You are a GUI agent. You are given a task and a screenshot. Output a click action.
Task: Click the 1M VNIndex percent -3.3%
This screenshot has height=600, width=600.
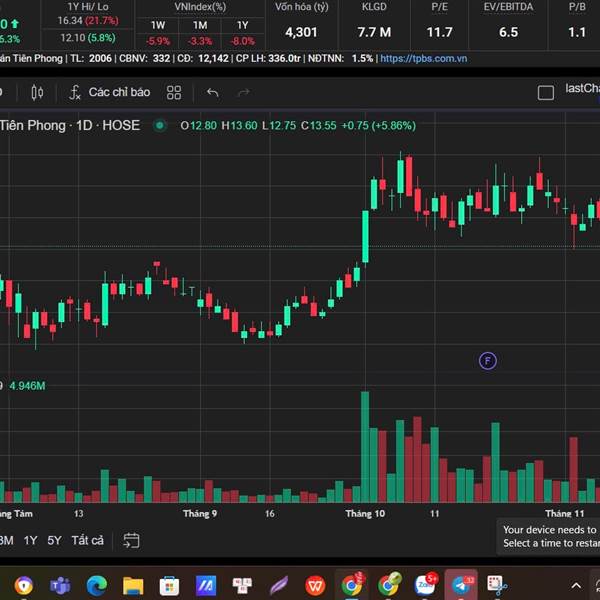point(200,41)
